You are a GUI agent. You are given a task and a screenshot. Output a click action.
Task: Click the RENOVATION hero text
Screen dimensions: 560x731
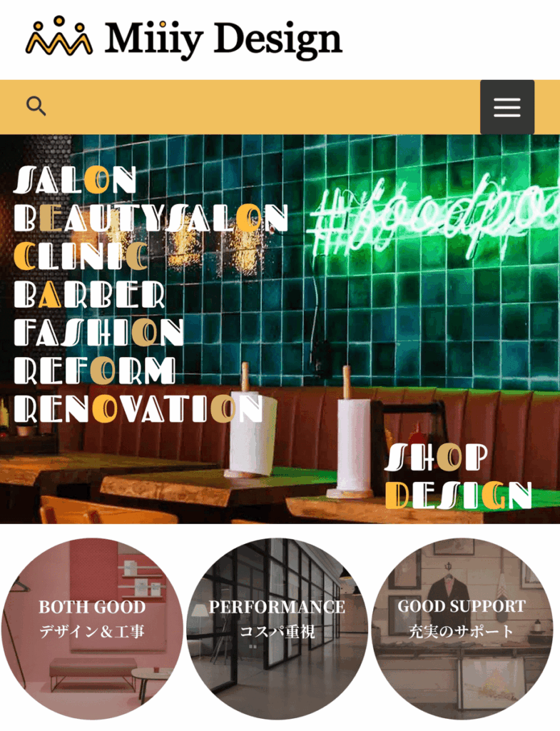[x=138, y=409]
